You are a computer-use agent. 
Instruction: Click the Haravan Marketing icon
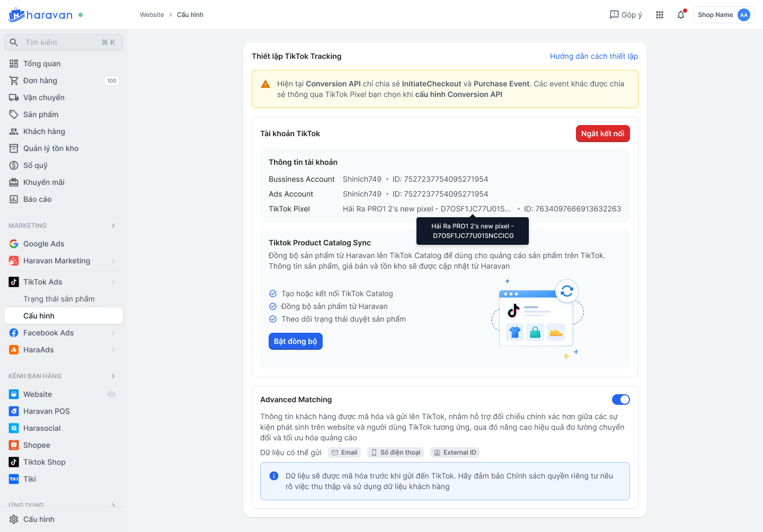coord(14,261)
